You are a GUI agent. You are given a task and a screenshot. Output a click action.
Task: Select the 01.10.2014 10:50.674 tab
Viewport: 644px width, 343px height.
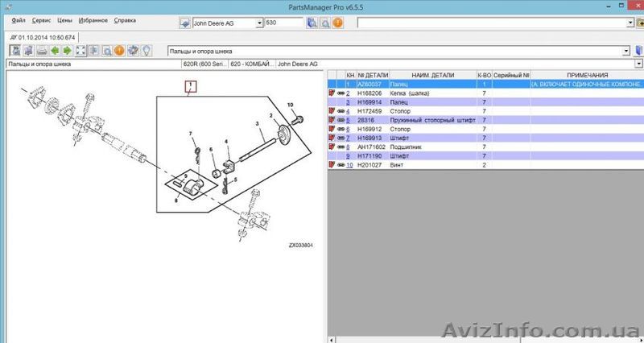[x=41, y=37]
